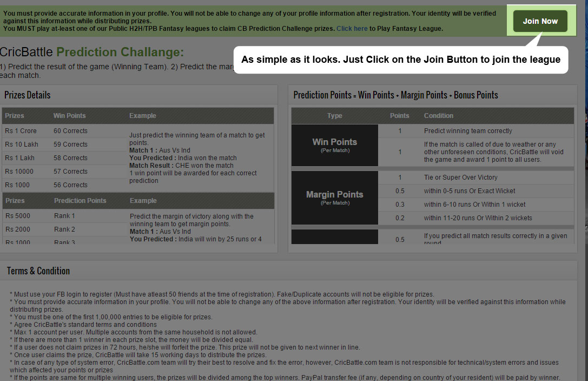Click the 'Rank 1' cell
The height and width of the screenshot is (381, 588).
(64, 215)
